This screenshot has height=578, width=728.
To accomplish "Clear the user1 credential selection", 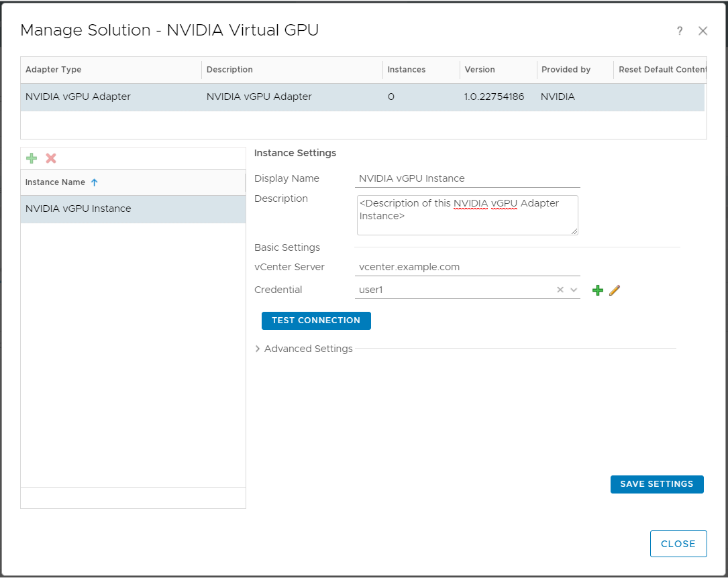I will coord(560,290).
